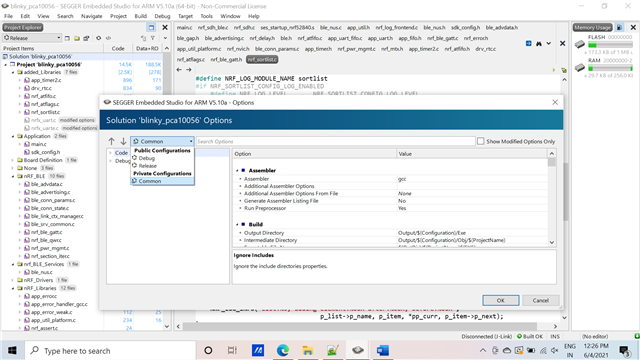Open the Project Explorer options chevron

165,38
